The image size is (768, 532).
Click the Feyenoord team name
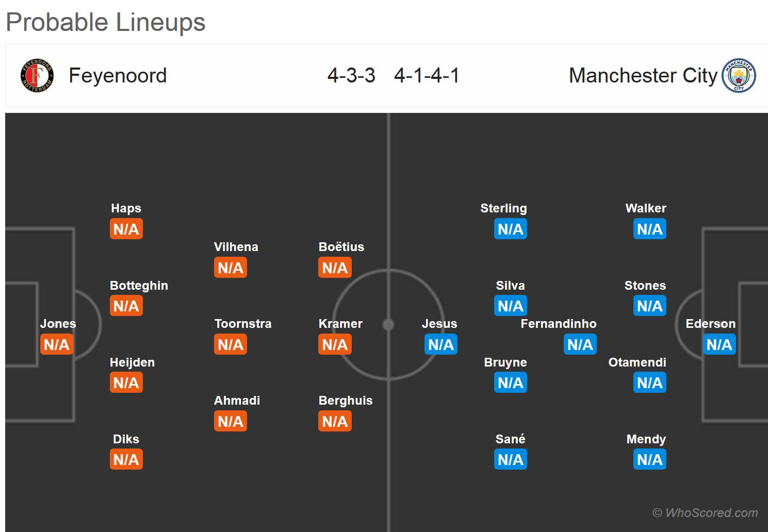pos(118,75)
